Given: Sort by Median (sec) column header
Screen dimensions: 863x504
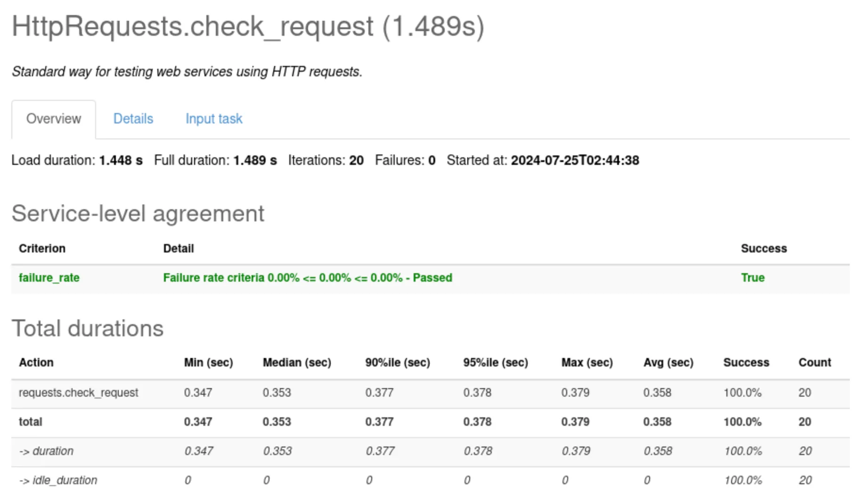Looking at the screenshot, I should (297, 362).
